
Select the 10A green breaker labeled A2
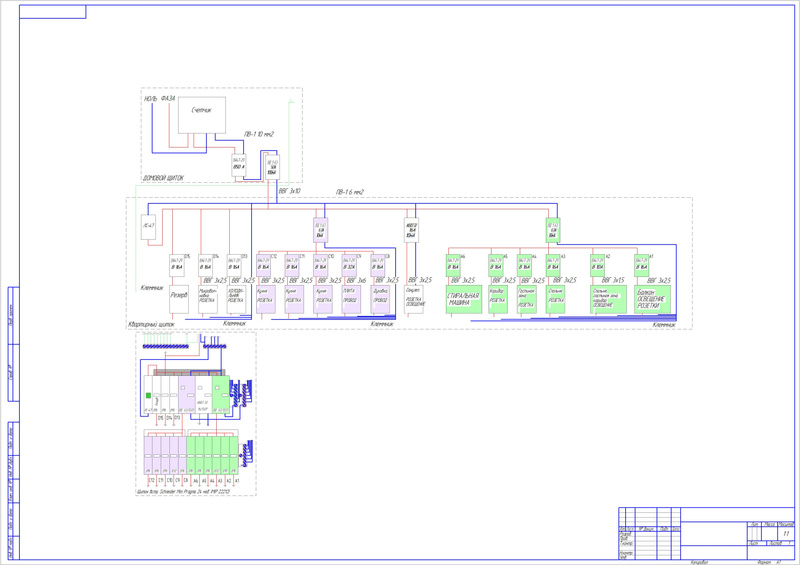(x=597, y=265)
